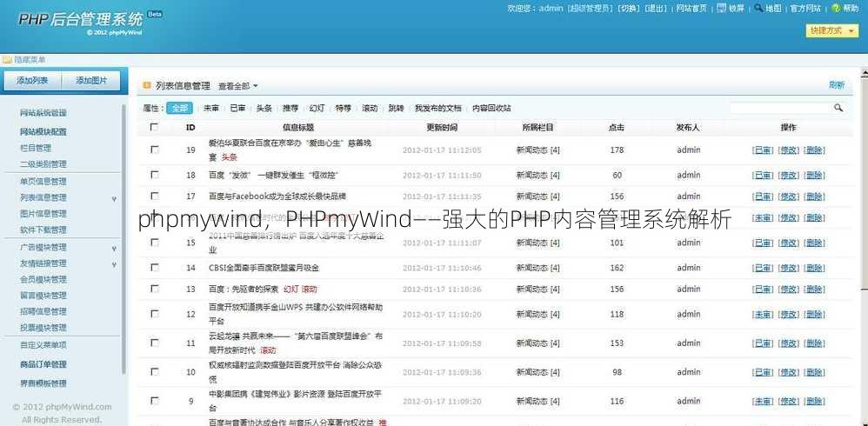Open the 我发布的文档 filter tab
The image size is (868, 426).
click(x=437, y=109)
